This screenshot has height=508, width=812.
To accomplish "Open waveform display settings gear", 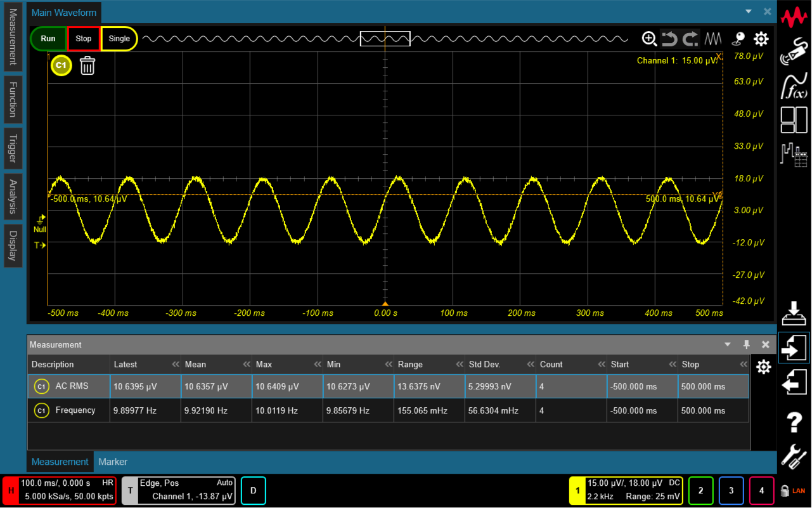I will [761, 39].
